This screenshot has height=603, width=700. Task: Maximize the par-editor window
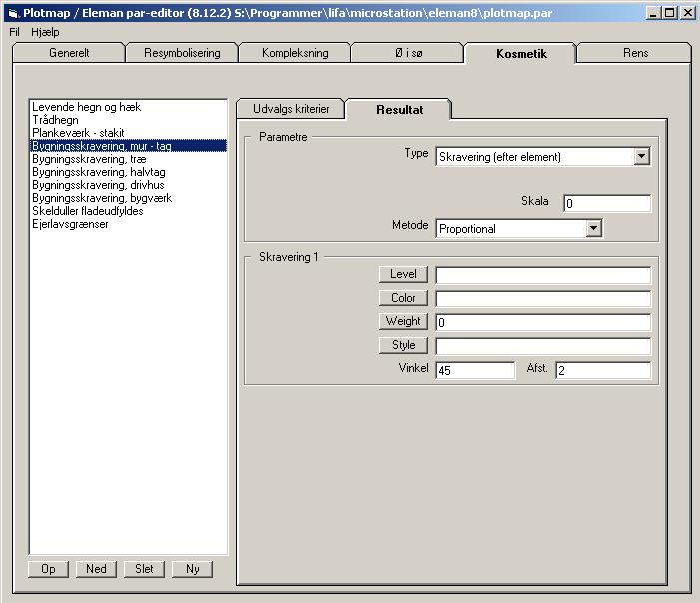tap(669, 13)
